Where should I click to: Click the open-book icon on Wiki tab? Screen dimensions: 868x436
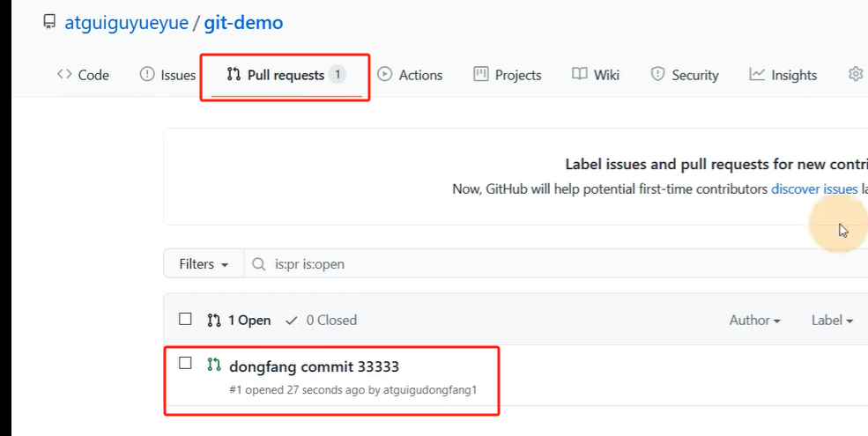pos(580,74)
